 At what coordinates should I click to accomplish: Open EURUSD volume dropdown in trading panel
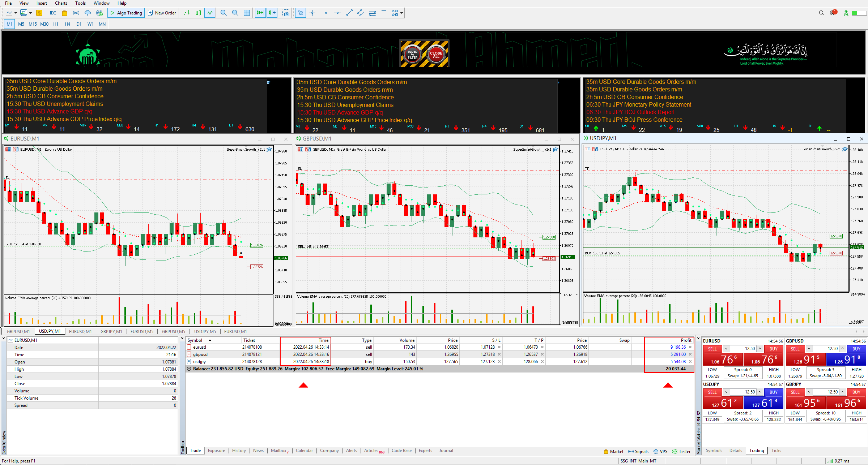(x=726, y=349)
